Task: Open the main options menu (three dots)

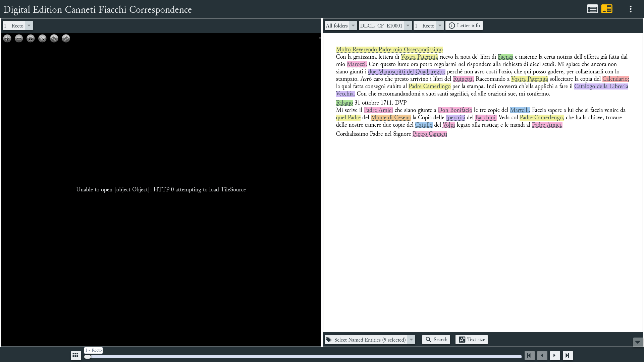Action: click(x=631, y=9)
